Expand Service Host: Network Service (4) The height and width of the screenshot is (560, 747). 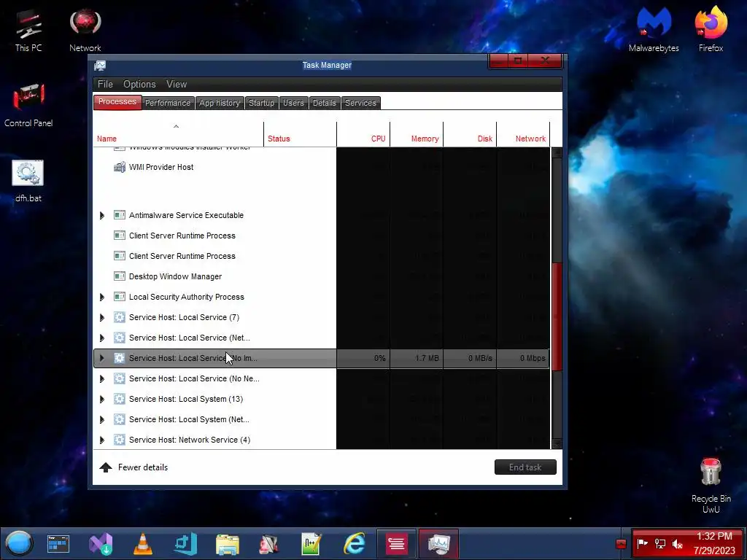[102, 440]
